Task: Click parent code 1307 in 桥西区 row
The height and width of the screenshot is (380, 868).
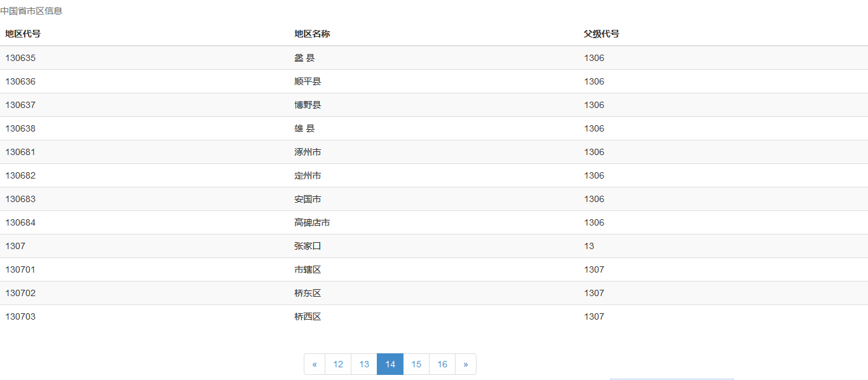Action: (x=594, y=316)
